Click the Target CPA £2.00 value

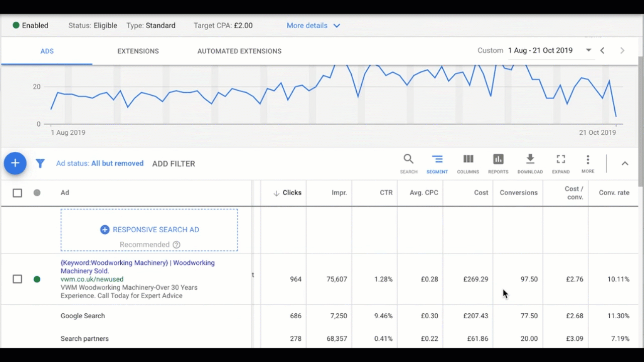pyautogui.click(x=243, y=26)
